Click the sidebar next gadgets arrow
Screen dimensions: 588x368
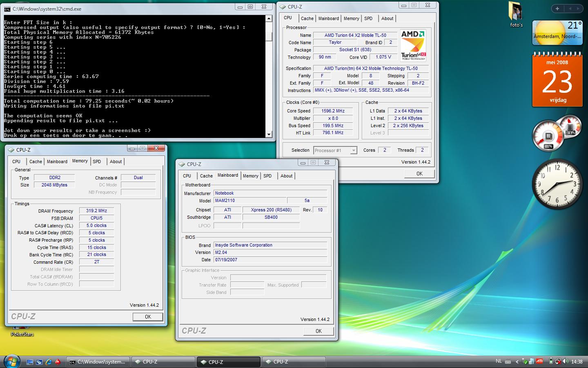(x=579, y=8)
